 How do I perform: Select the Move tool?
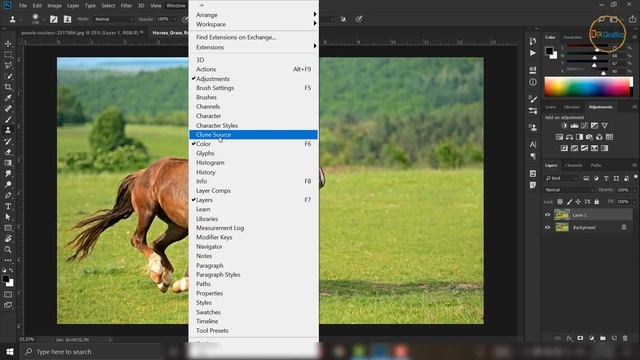[8, 44]
